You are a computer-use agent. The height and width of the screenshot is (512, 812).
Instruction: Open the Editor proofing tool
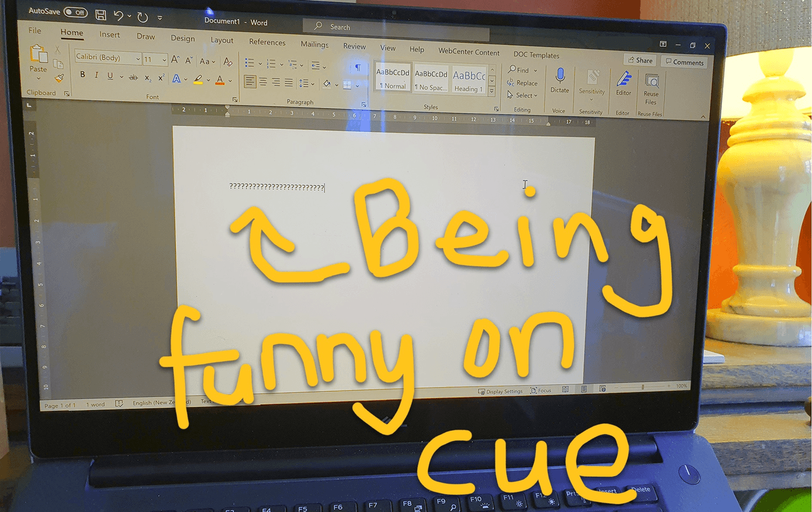point(623,81)
